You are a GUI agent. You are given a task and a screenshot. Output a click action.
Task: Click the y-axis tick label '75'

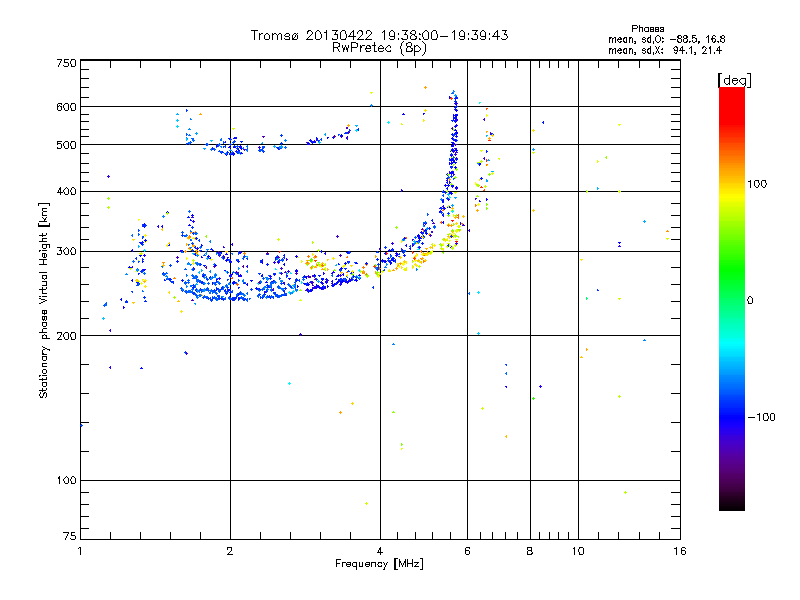pos(70,536)
